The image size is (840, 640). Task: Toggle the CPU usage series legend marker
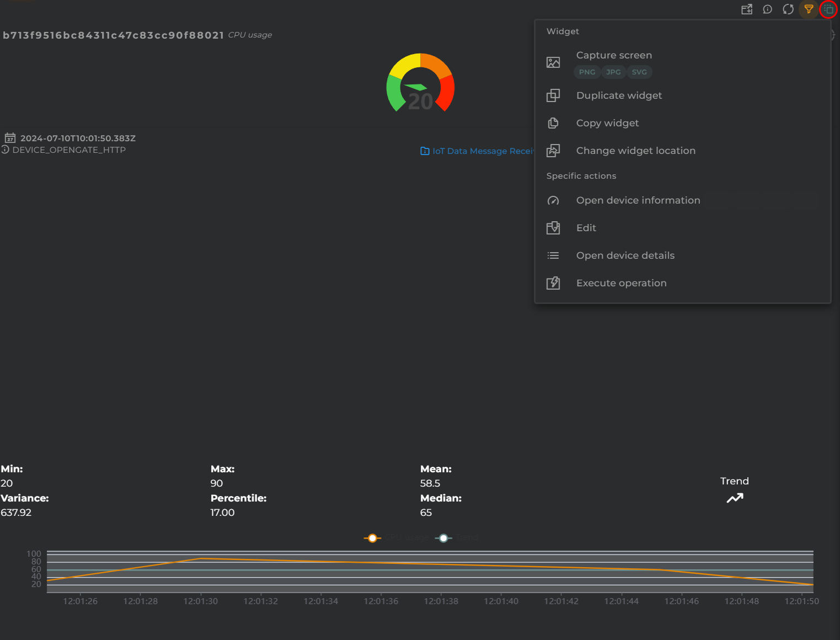point(372,538)
